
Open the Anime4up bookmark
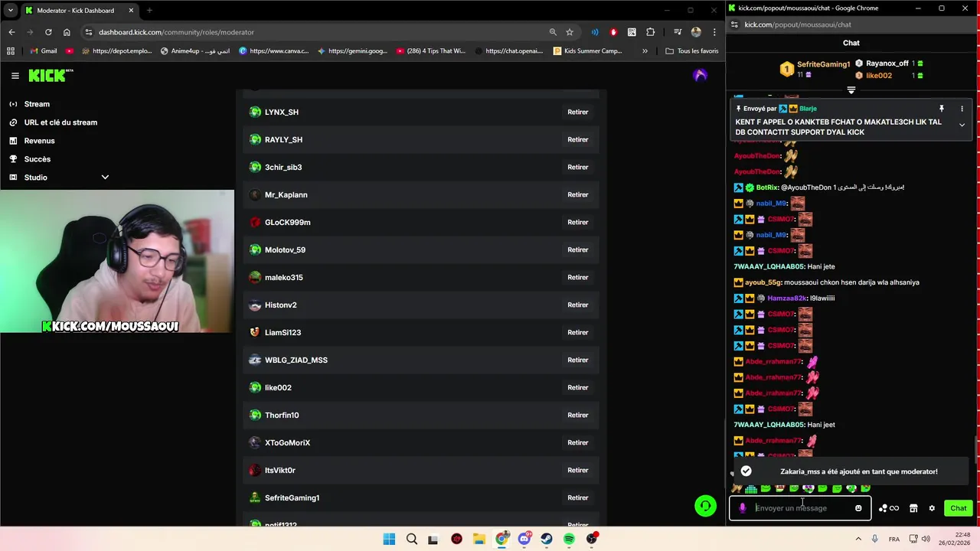[195, 51]
